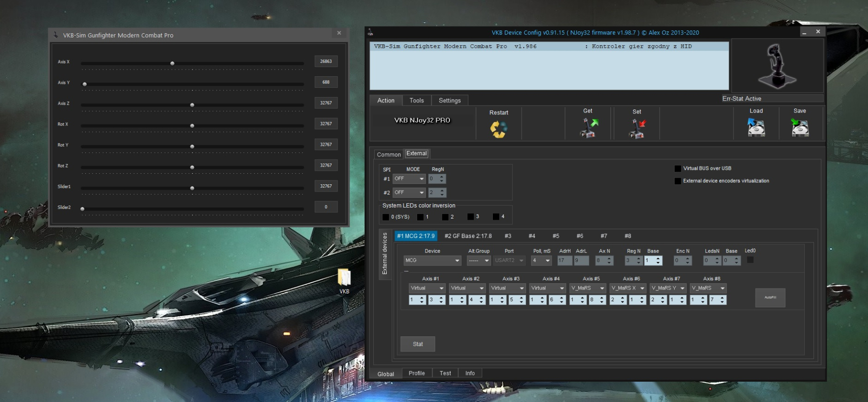Click the Slider2 slider handle
Screen dimensions: 868x402
(82, 208)
